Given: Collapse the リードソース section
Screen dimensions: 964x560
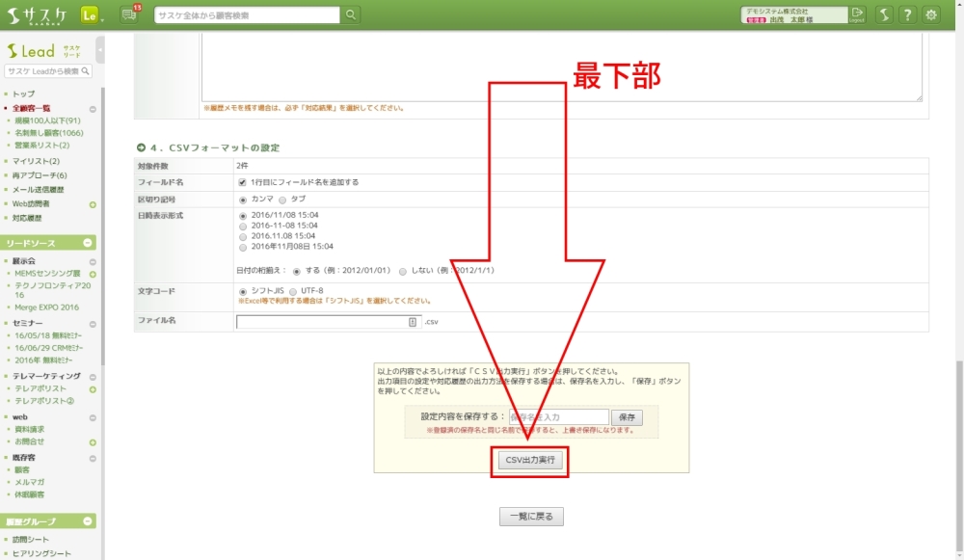Looking at the screenshot, I should 89,243.
